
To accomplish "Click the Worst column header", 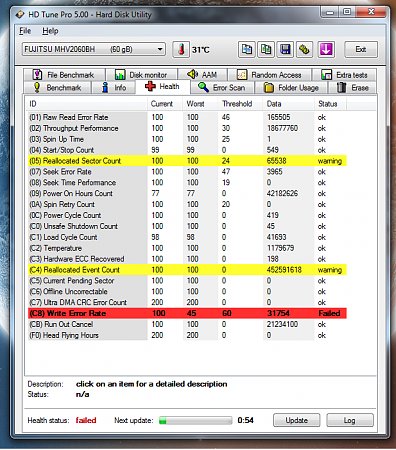I will pyautogui.click(x=201, y=104).
